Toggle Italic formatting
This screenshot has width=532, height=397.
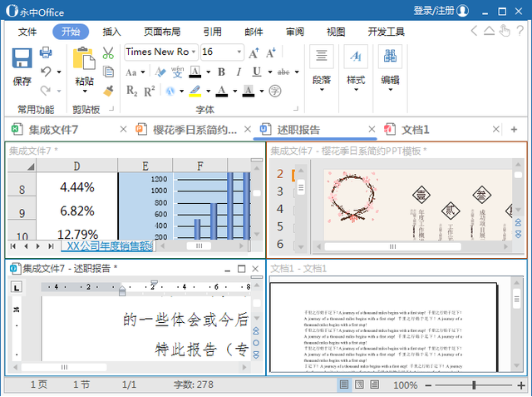239,72
